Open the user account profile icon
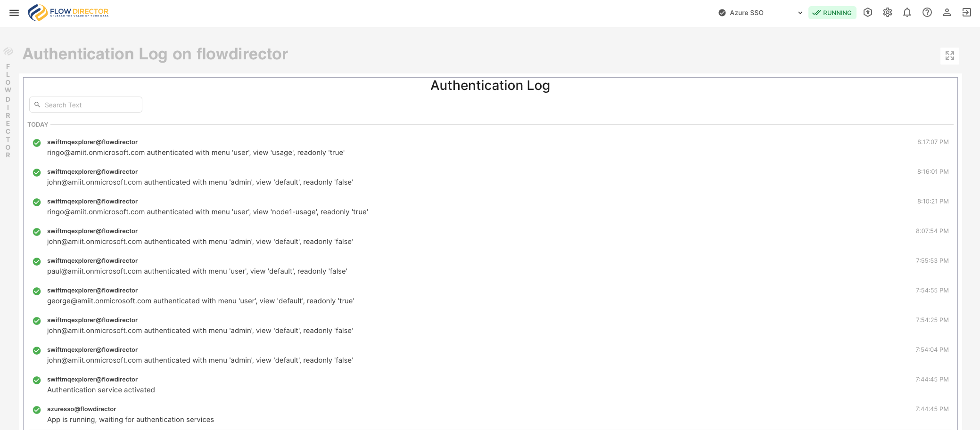Viewport: 980px width, 430px height. [947, 13]
